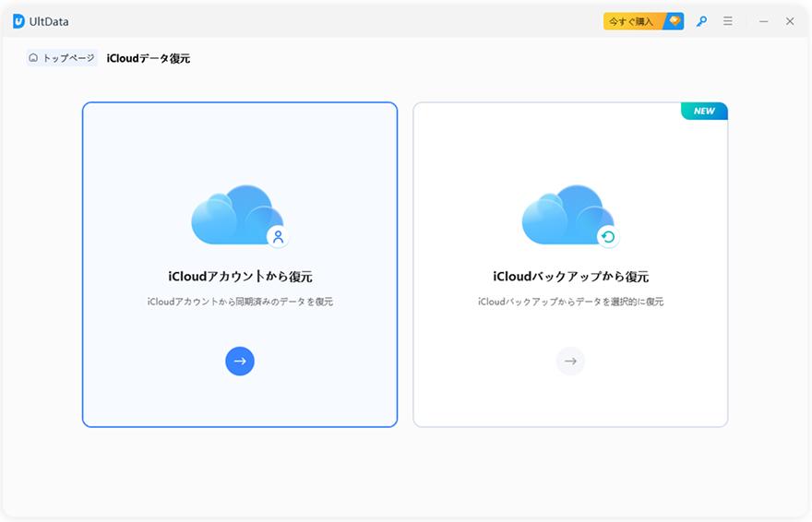Click the cloud icon with restore badge
This screenshot has width=812, height=522.
coord(570,216)
